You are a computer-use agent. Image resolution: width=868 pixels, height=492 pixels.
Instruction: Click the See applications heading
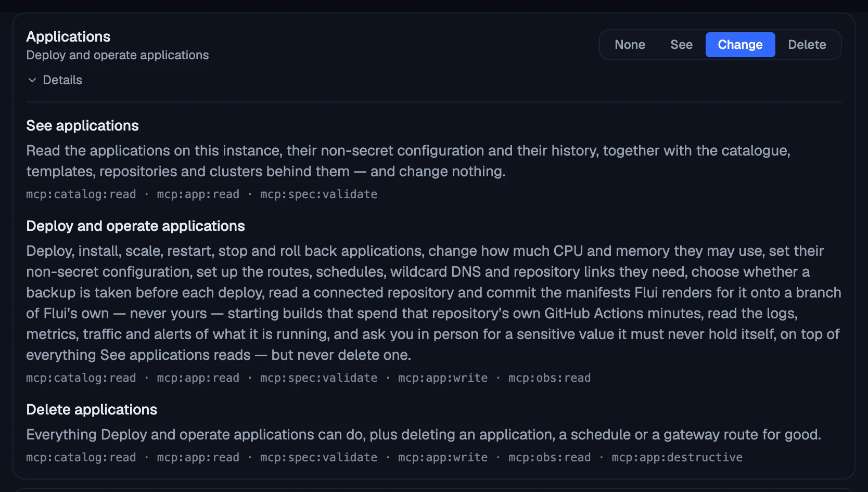coord(82,125)
